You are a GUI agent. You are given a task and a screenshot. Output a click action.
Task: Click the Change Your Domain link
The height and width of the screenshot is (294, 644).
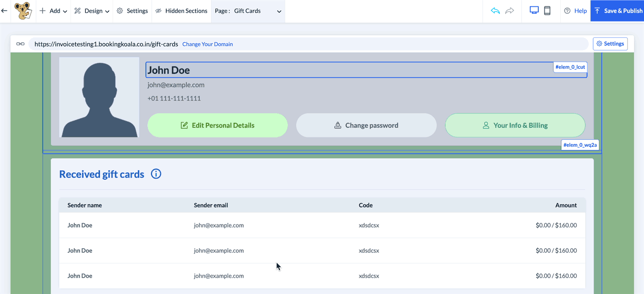click(x=207, y=44)
